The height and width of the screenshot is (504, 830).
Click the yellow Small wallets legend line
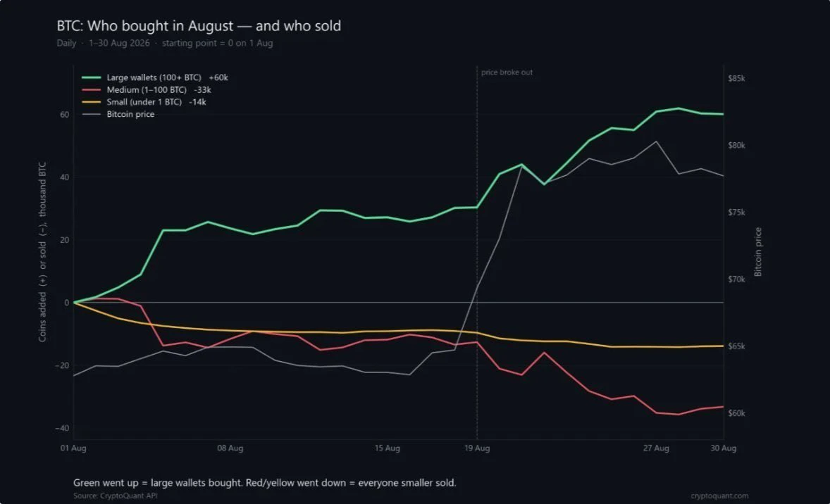click(x=91, y=102)
